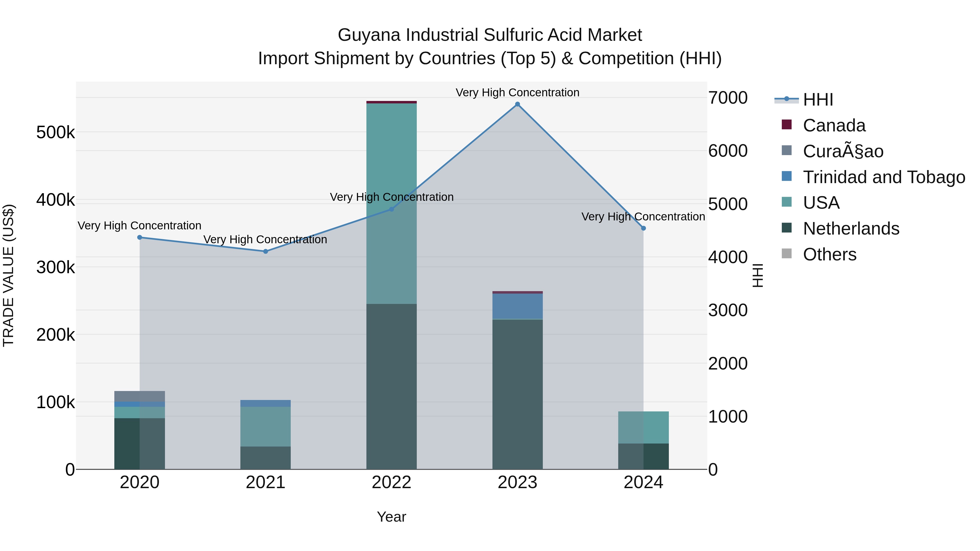Click the 100k y-axis tick label
The image size is (980, 551).
pos(56,402)
